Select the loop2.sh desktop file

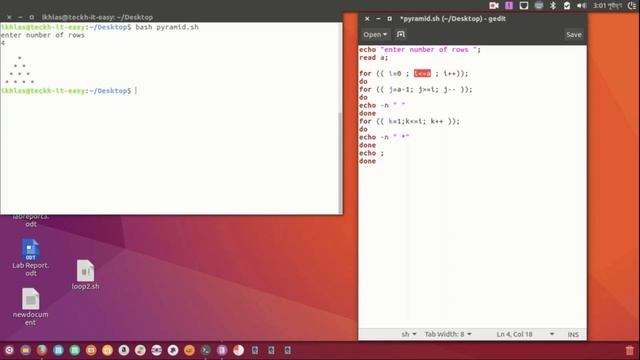tap(85, 275)
